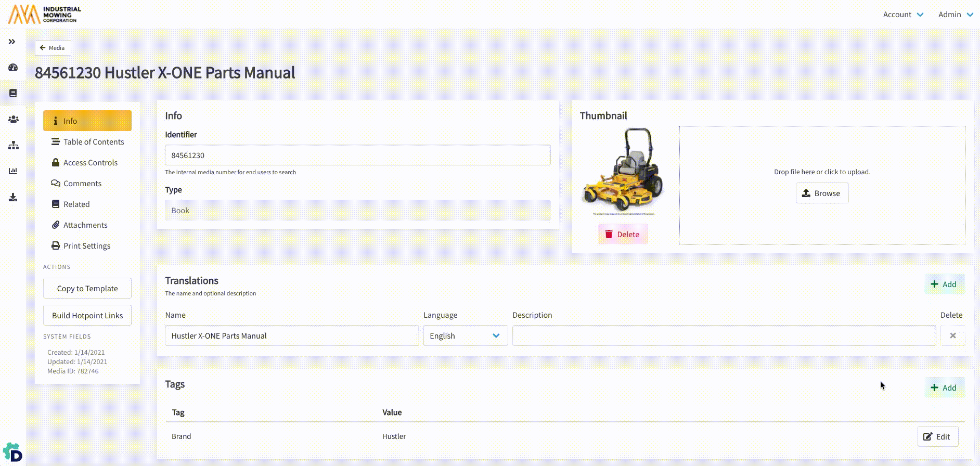Remove the English translation row

952,335
